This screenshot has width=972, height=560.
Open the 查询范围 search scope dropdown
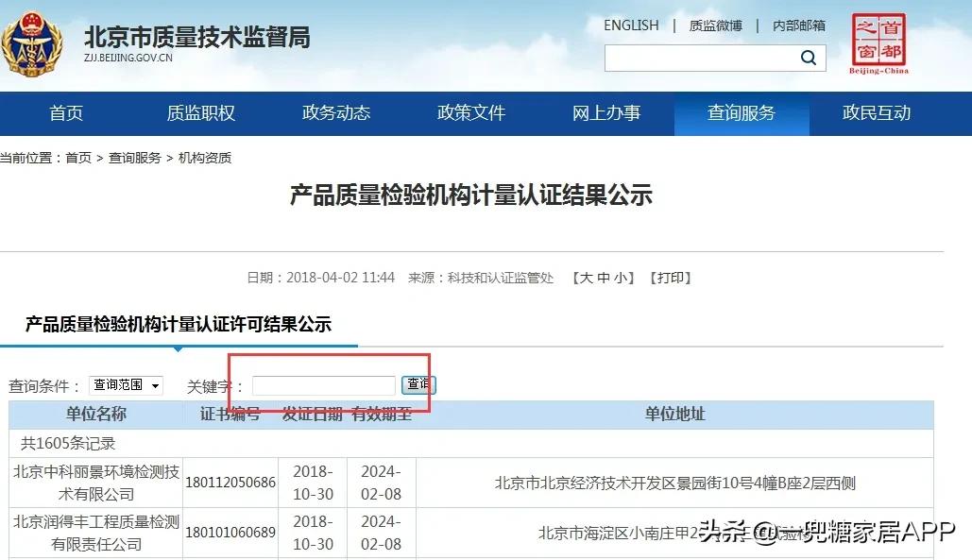(125, 384)
